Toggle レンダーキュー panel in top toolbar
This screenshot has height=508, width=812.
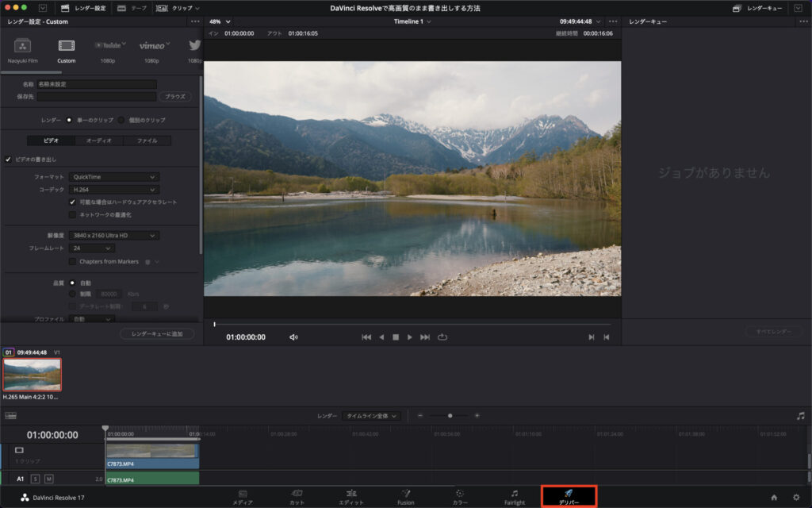757,8
